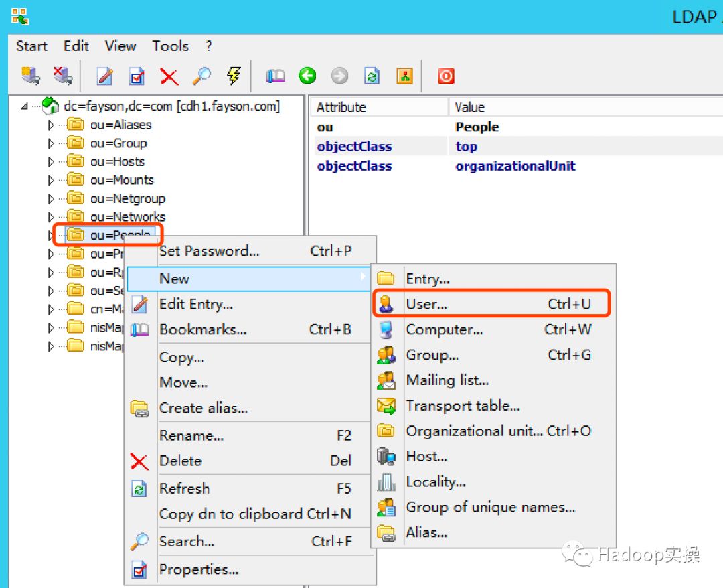Choose Group... in the New submenu
Image resolution: width=723 pixels, height=588 pixels.
(x=493, y=355)
